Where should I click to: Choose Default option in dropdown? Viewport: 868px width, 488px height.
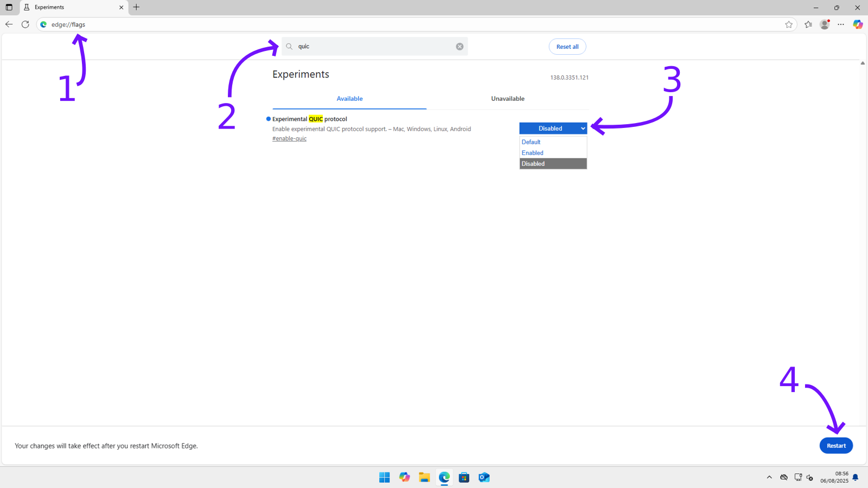pyautogui.click(x=553, y=142)
